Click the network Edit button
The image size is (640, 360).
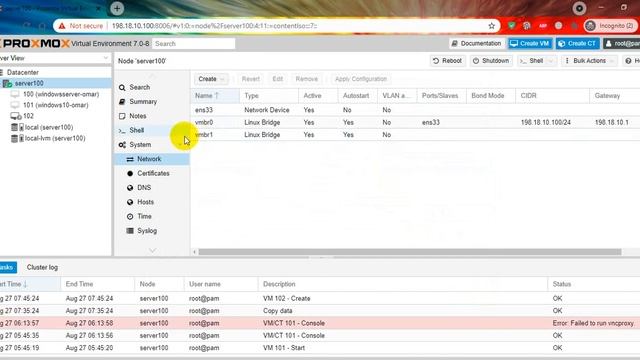tap(278, 79)
